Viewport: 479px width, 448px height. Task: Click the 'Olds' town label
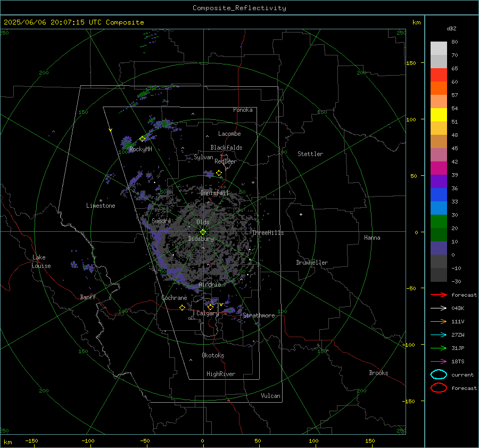(203, 222)
